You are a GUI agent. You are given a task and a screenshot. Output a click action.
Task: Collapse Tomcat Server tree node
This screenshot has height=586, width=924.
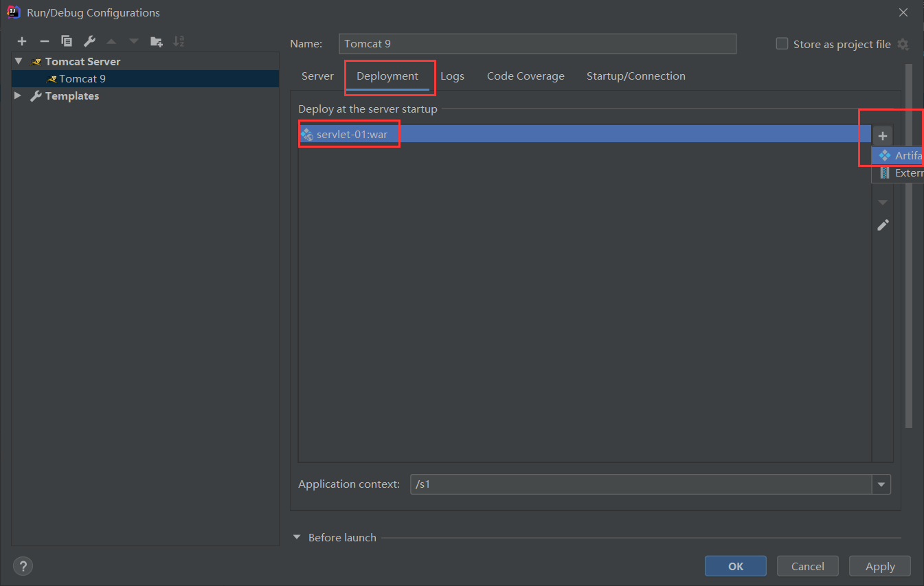click(x=19, y=61)
